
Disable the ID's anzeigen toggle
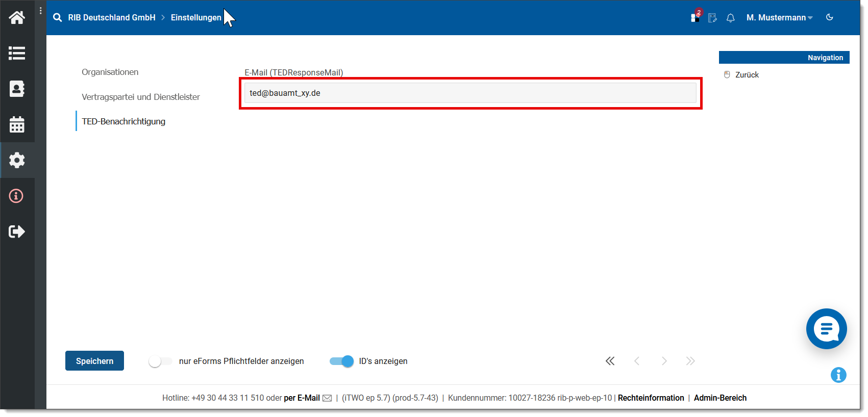pos(341,361)
